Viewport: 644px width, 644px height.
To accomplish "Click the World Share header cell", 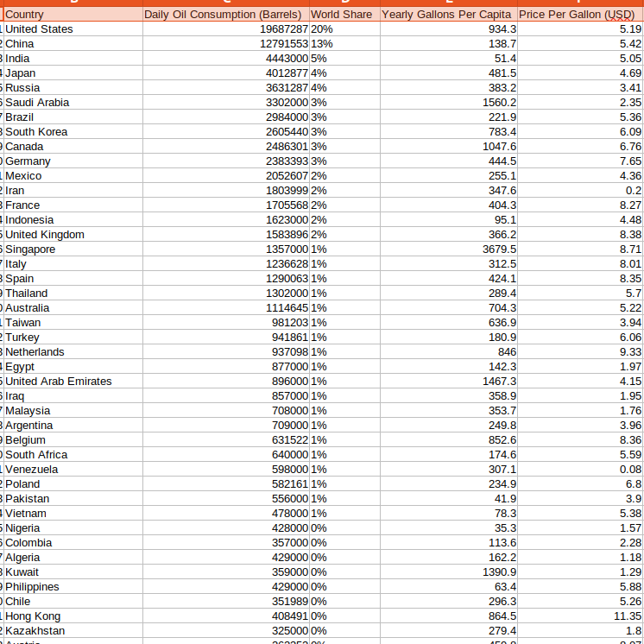I will pos(342,15).
